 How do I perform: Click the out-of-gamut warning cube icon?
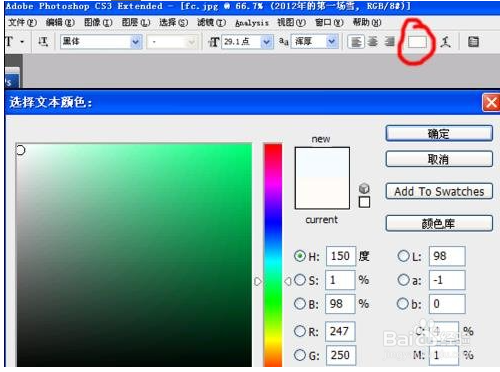pos(364,188)
